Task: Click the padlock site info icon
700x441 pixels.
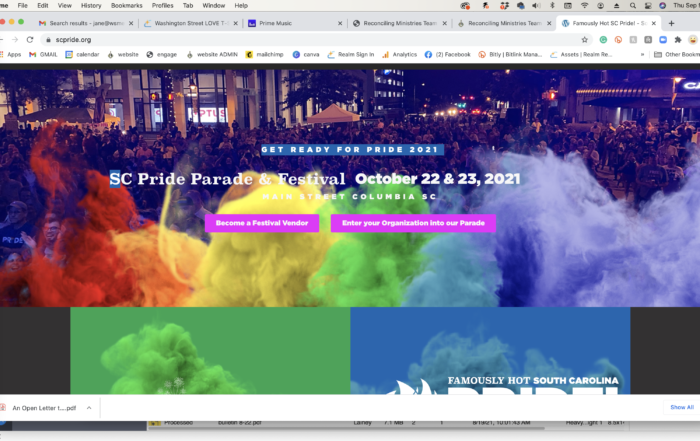Action: [x=48, y=40]
